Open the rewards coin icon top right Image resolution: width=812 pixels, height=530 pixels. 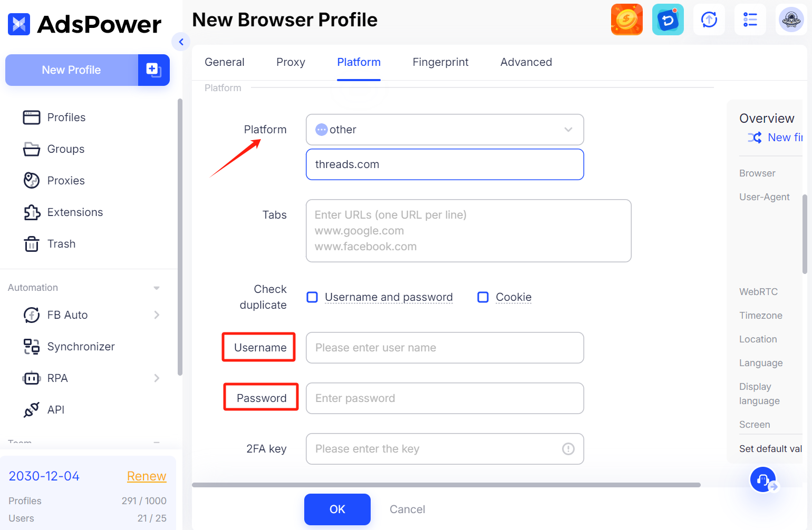627,19
